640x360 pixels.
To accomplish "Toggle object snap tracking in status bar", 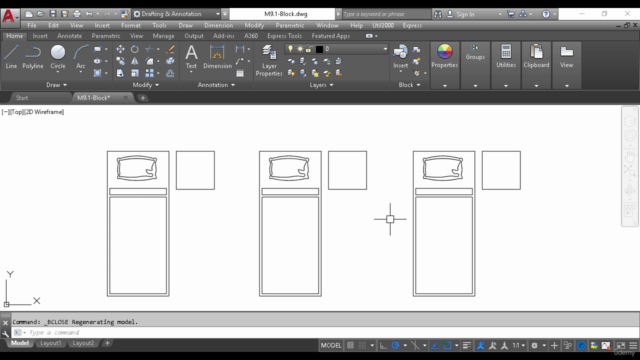I will click(x=435, y=345).
